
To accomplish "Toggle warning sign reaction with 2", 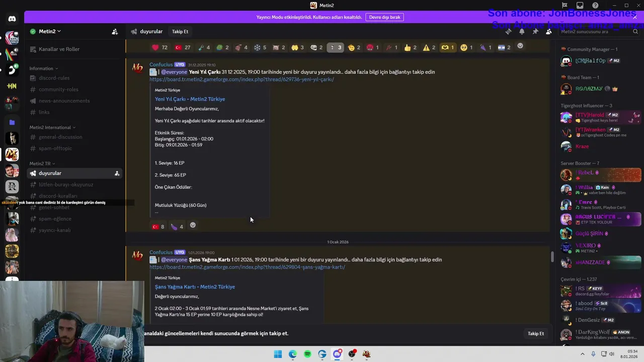I will 429,47.
